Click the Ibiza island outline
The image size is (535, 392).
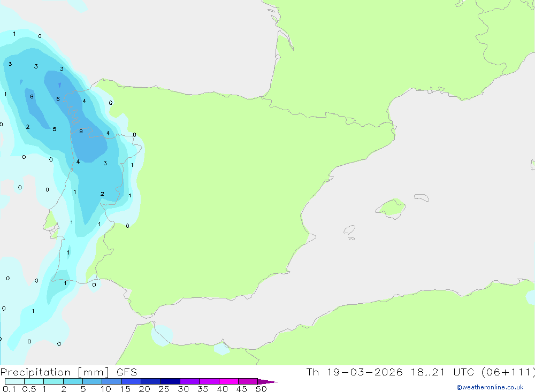click(x=349, y=230)
